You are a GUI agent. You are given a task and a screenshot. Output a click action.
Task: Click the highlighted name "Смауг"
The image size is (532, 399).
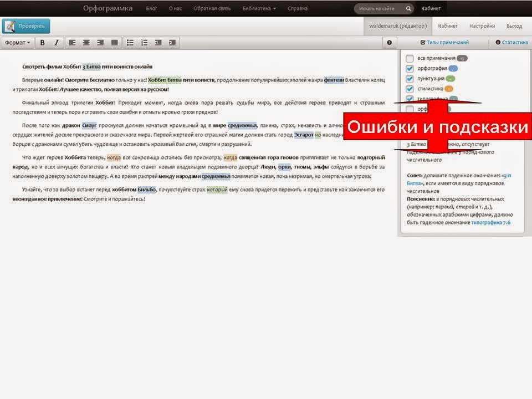[89, 126]
